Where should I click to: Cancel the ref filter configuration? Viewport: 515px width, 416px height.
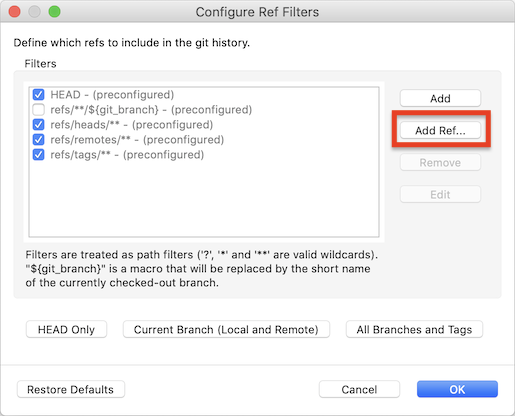point(359,389)
